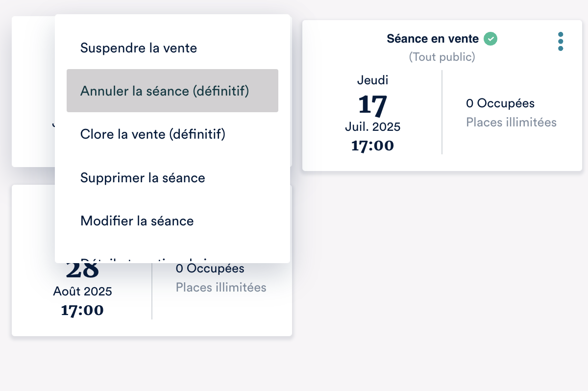Viewport: 588px width, 391px height.
Task: Click the Jeudi day label
Action: [x=372, y=80]
